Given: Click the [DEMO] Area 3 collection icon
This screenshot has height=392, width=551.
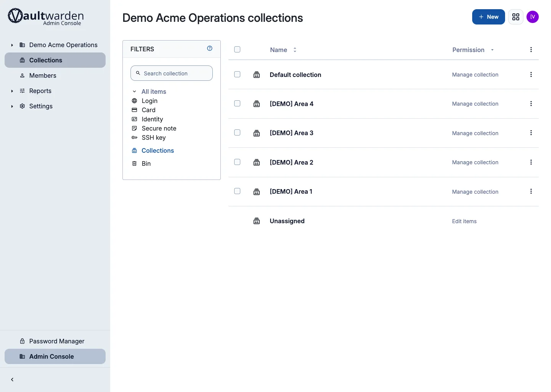Looking at the screenshot, I should tap(257, 133).
